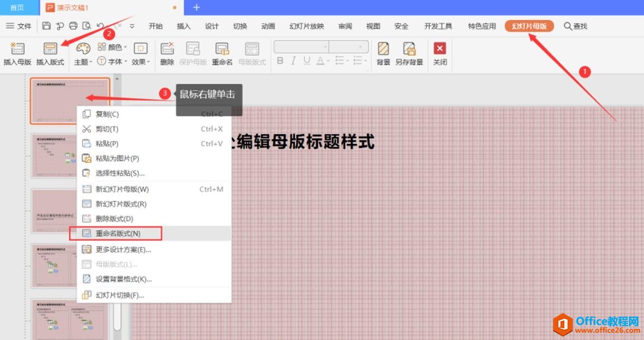644x340 pixels.
Task: Click the save icon in the quick-access toolbar
Action: [47, 26]
